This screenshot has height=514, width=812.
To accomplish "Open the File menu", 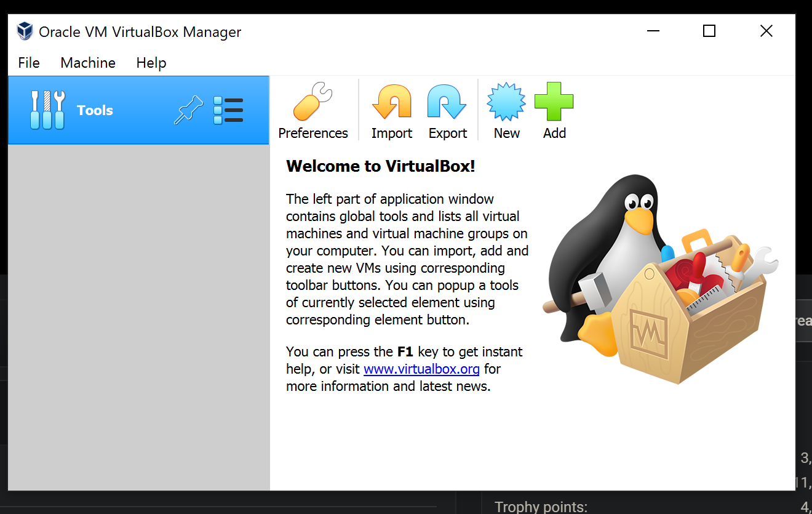I will pos(29,63).
